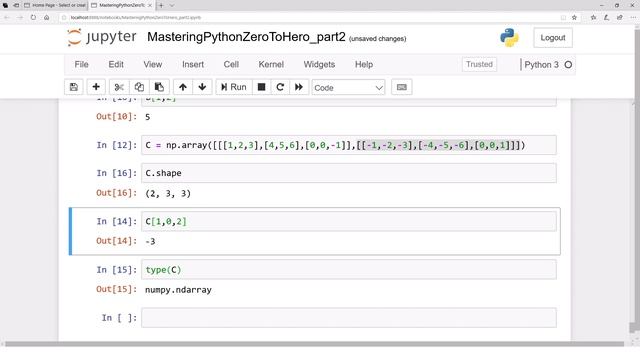Open the browser tab list chevron
This screenshot has height=360, width=640.
[172, 5]
